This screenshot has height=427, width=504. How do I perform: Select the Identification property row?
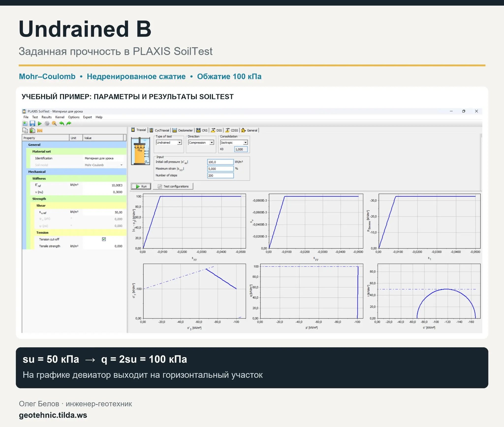[x=78, y=158]
